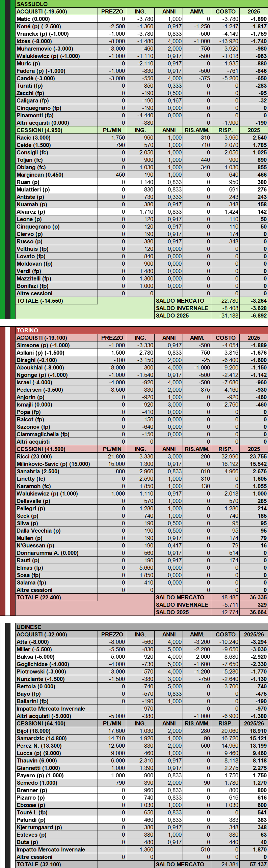The image size is (268, 868).
Task: Click the UDINESE section header
Action: (x=29, y=627)
